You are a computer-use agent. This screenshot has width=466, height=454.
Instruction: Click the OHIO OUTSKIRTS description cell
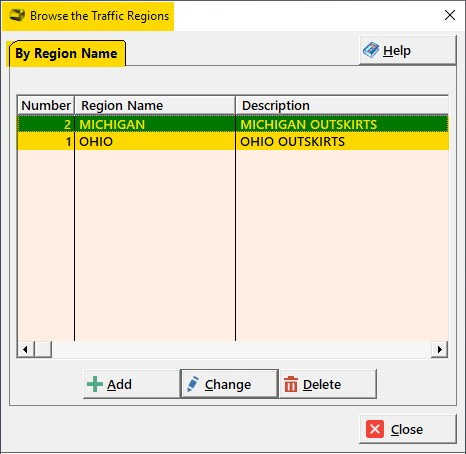click(342, 142)
